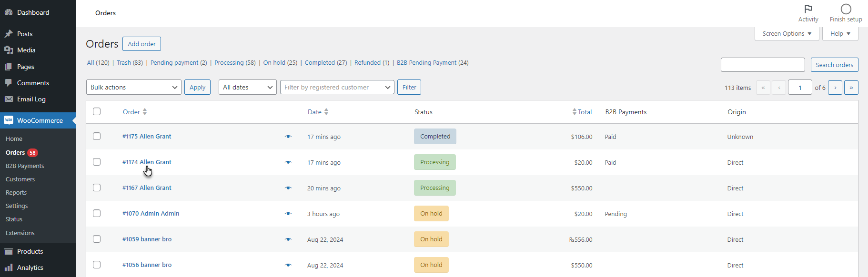868x277 pixels.
Task: Click the Pages icon in sidebar
Action: coord(9,67)
